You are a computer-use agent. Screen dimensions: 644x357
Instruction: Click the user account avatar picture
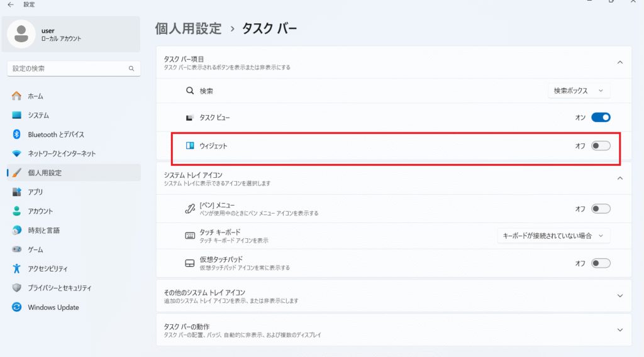(x=21, y=34)
